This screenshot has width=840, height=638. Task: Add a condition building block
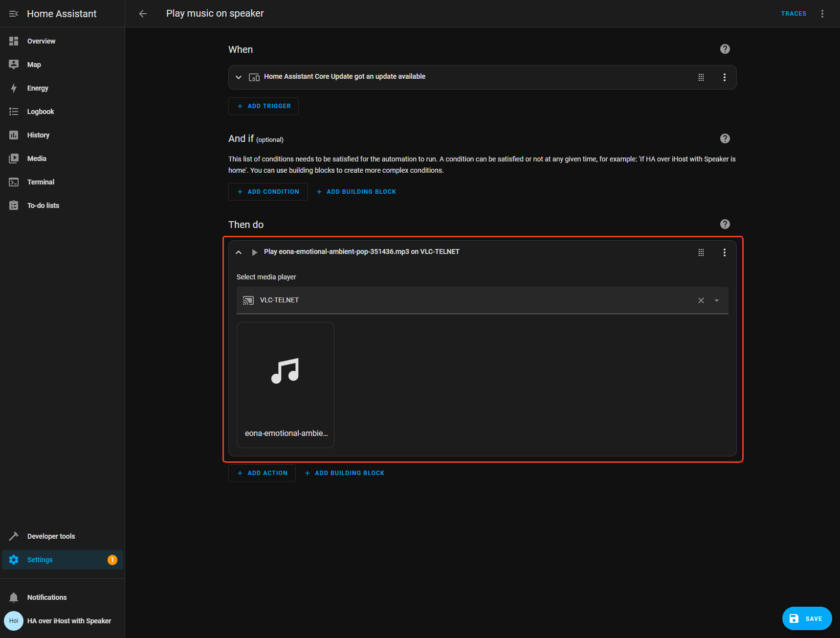[x=356, y=192]
